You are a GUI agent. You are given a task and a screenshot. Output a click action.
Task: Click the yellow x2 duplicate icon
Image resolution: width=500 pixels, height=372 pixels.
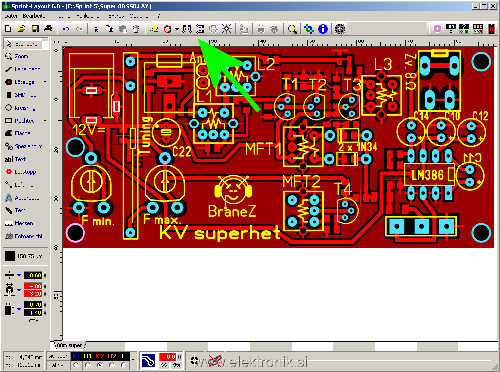(154, 29)
